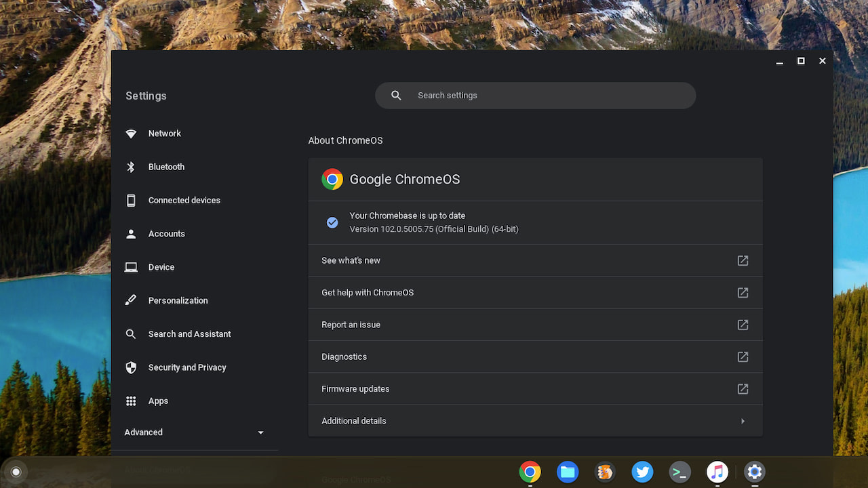Viewport: 868px width, 488px height.
Task: Open the launcher circle button
Action: [16, 472]
